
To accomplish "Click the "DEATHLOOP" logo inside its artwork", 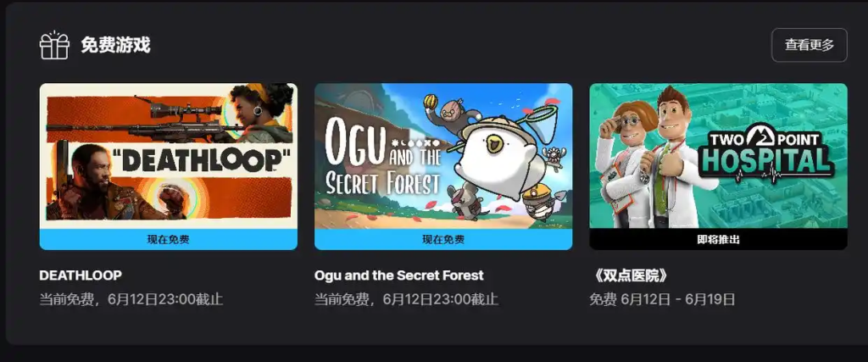I will tap(205, 159).
